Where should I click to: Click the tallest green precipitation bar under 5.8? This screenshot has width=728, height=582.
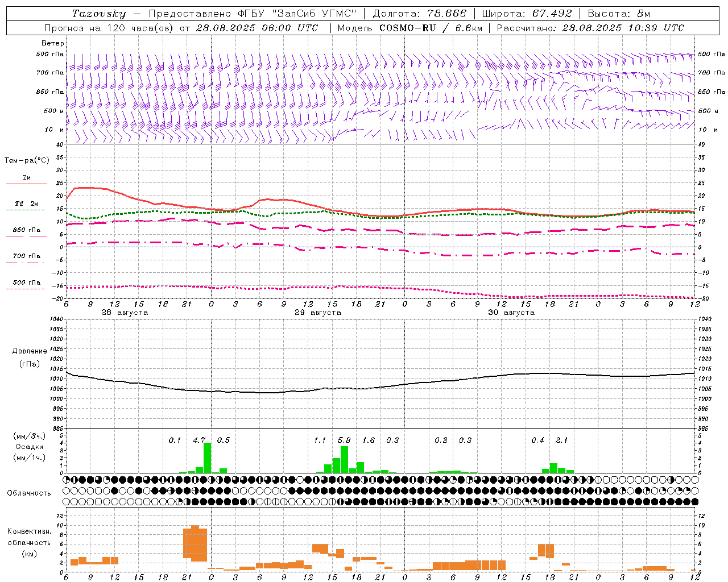pyautogui.click(x=344, y=460)
